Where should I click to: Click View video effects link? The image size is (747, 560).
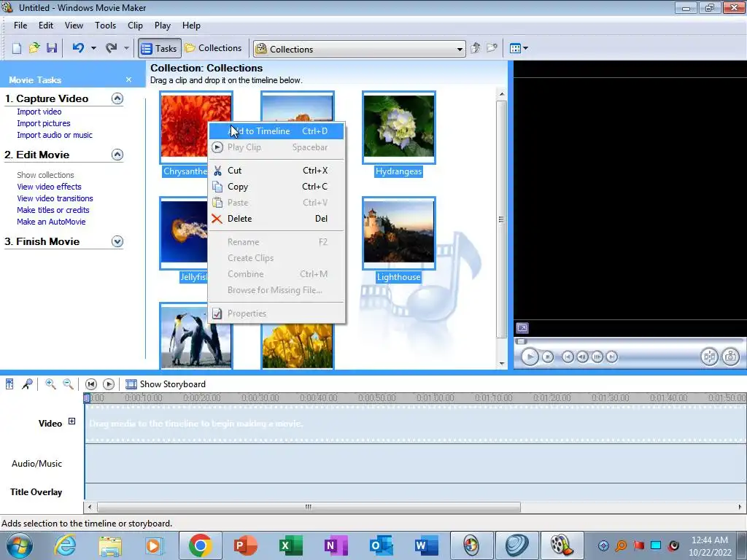click(x=49, y=187)
